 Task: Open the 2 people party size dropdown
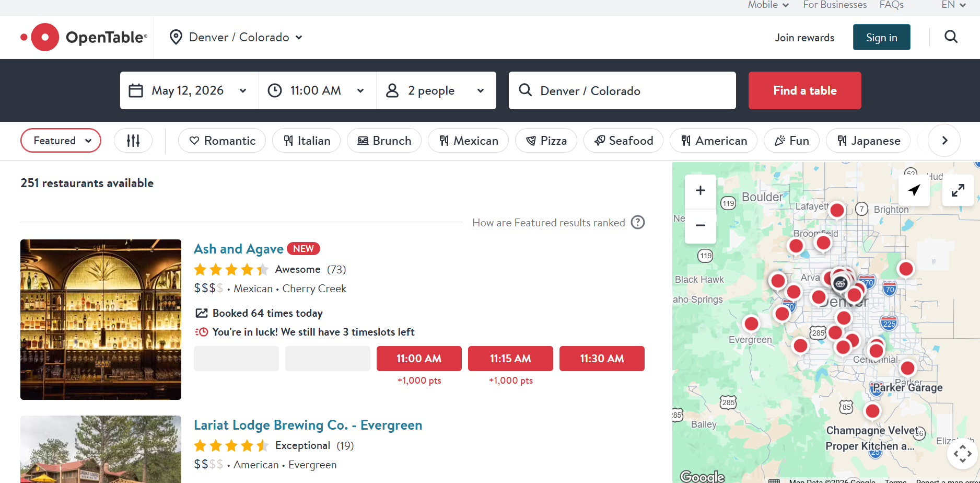point(436,90)
